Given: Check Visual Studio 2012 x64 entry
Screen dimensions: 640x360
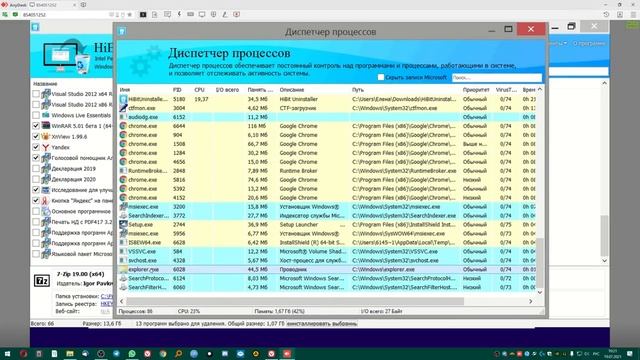Looking at the screenshot, I should (x=36, y=94).
